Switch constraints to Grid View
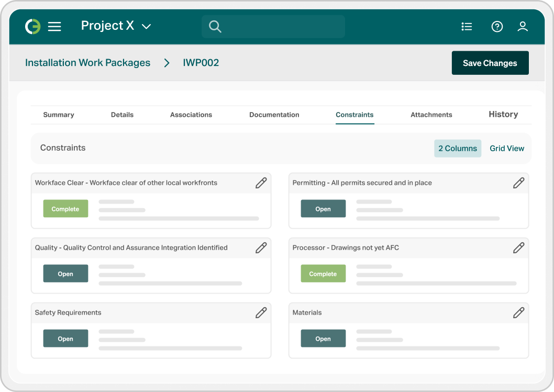This screenshot has height=392, width=554. (x=506, y=148)
